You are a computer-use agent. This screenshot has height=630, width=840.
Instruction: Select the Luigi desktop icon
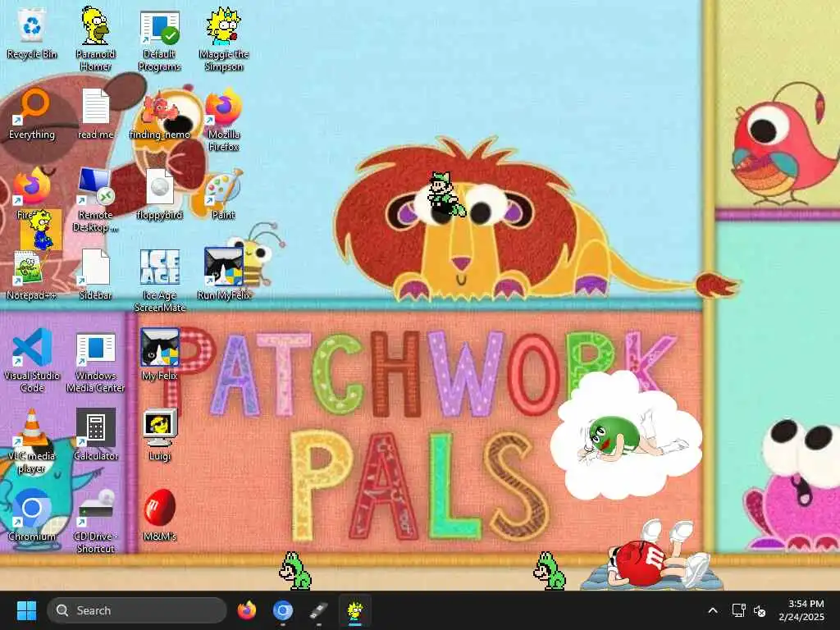[160, 435]
